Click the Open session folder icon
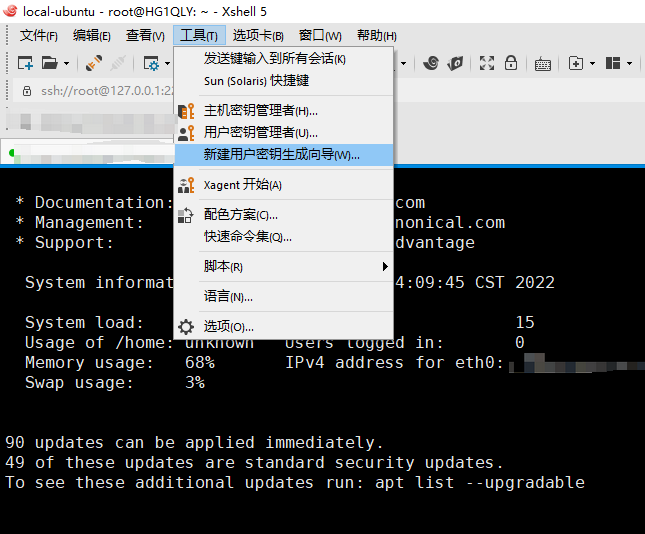This screenshot has width=645, height=534. [x=50, y=63]
